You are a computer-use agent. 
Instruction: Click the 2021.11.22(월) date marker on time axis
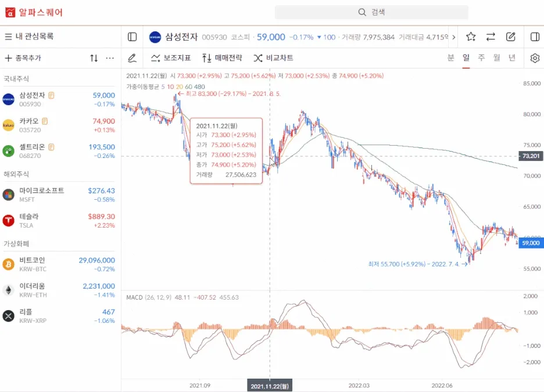[270, 386]
